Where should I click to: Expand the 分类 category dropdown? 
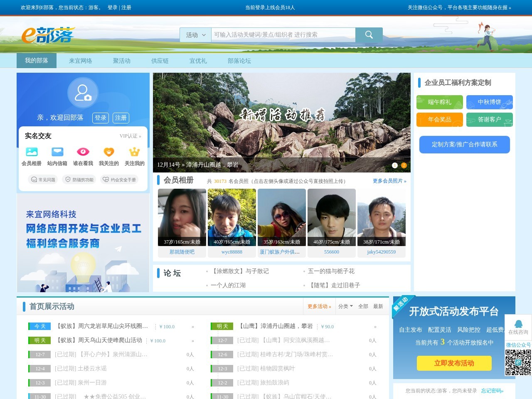(345, 306)
